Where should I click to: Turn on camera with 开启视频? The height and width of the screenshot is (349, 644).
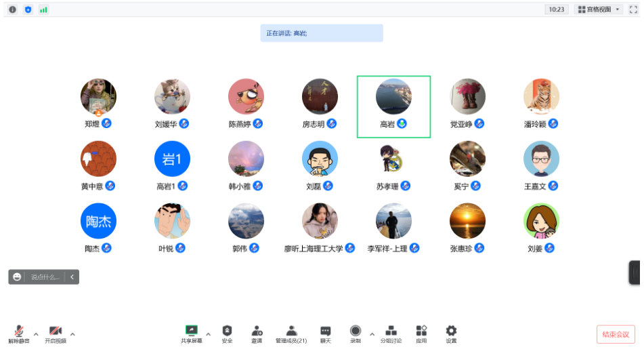56,333
